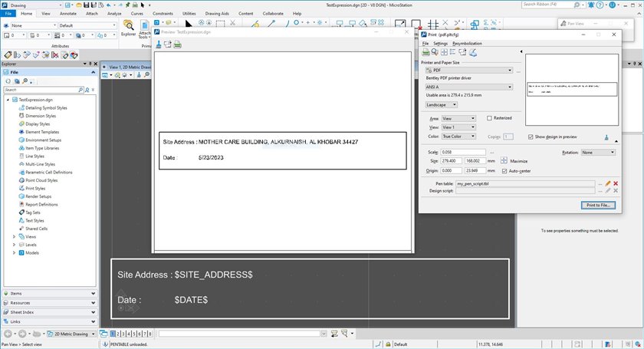Click the Pen table field my_pen_script.tbl
This screenshot has width=644, height=349.
tap(525, 184)
